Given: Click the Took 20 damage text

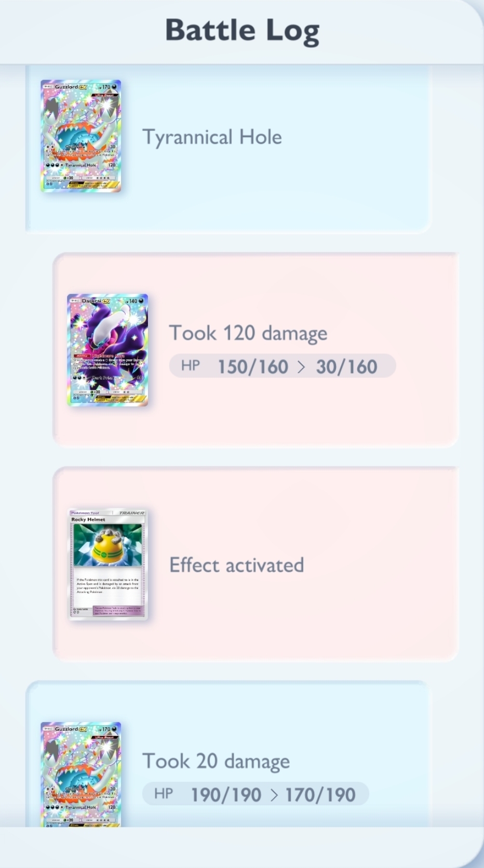Looking at the screenshot, I should (216, 761).
